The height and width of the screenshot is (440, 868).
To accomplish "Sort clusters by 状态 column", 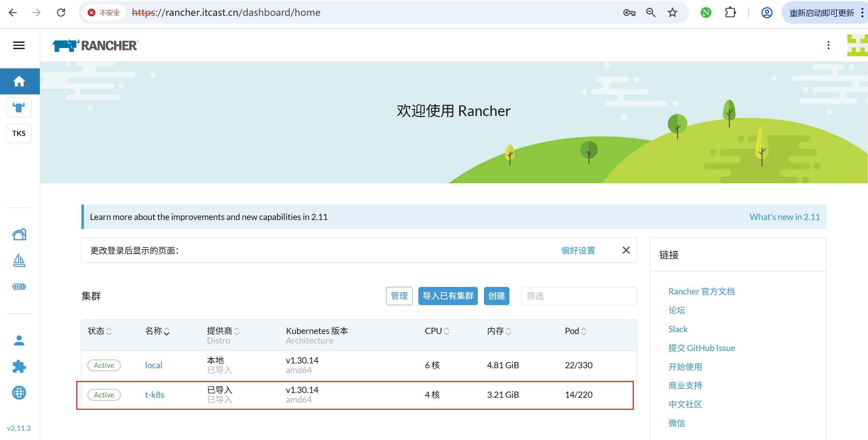I will (x=100, y=331).
